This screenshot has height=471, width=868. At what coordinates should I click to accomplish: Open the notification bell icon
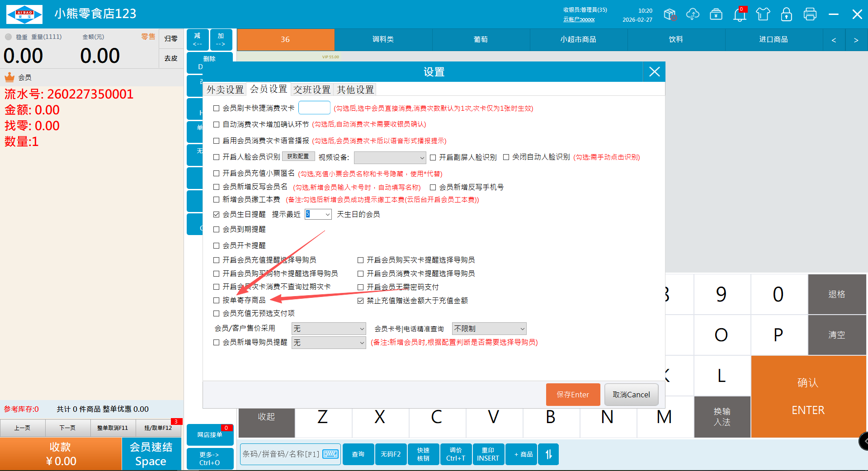tap(740, 14)
